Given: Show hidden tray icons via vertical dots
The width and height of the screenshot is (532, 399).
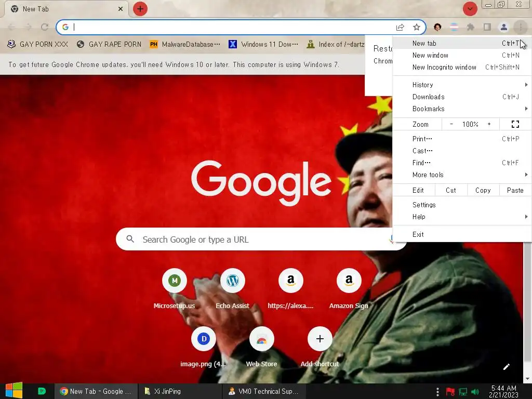Looking at the screenshot, I should [x=437, y=392].
